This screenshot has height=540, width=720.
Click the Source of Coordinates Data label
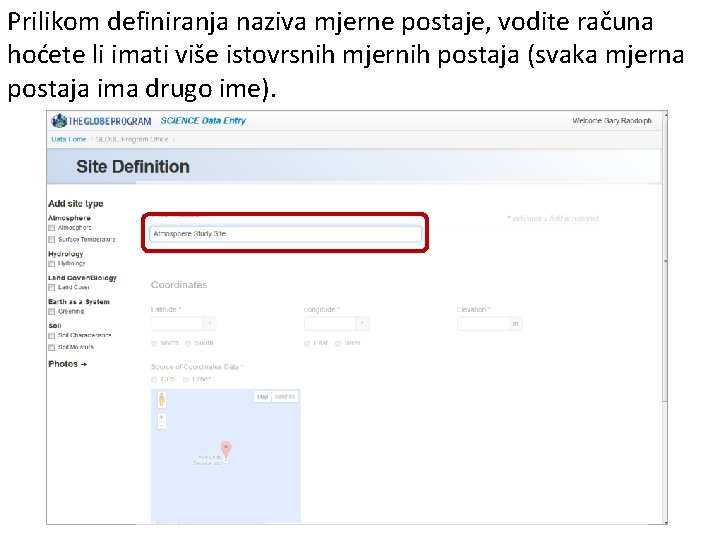click(x=197, y=367)
